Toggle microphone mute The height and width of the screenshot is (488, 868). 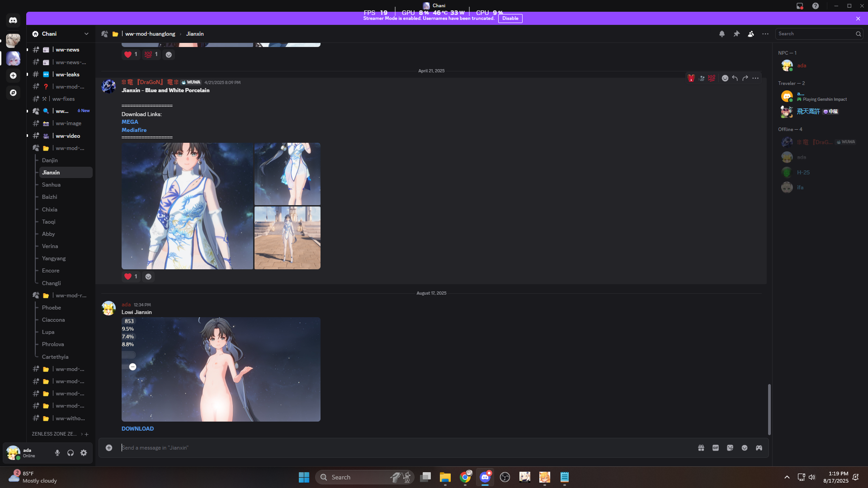pos(57,453)
